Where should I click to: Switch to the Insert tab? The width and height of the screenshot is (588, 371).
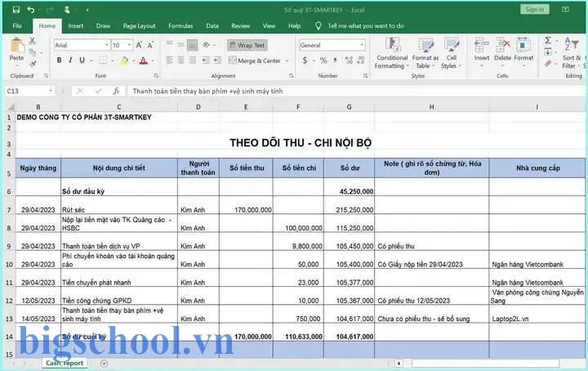coord(75,26)
